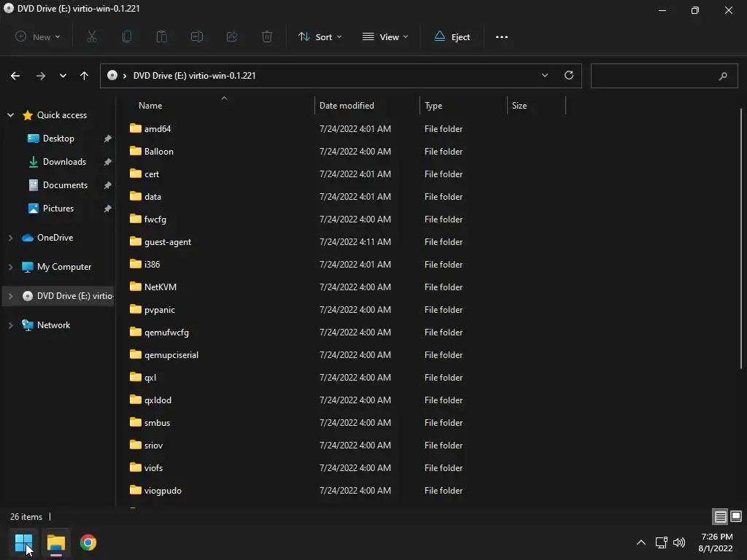Open the View layout dropdown

coord(385,36)
